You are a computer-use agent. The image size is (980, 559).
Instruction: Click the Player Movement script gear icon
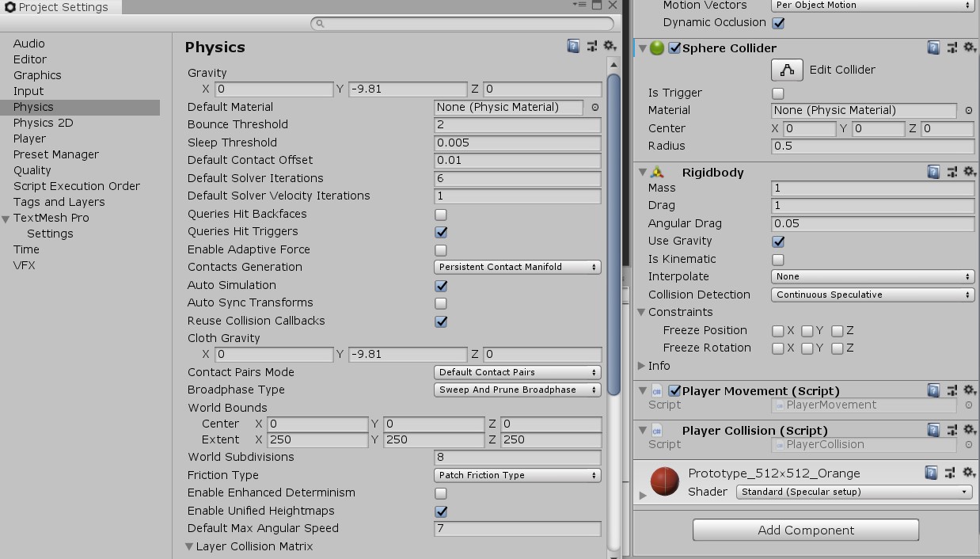[x=969, y=390]
